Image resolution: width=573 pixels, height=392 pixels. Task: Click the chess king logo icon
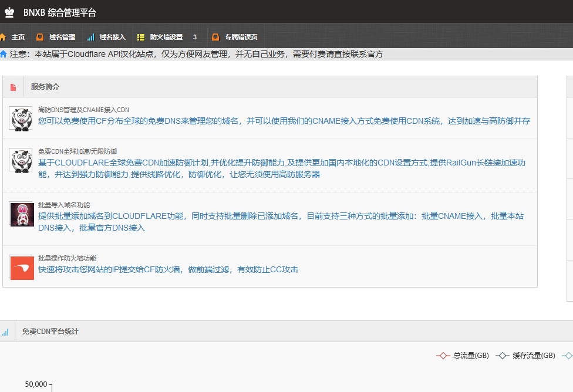click(9, 12)
